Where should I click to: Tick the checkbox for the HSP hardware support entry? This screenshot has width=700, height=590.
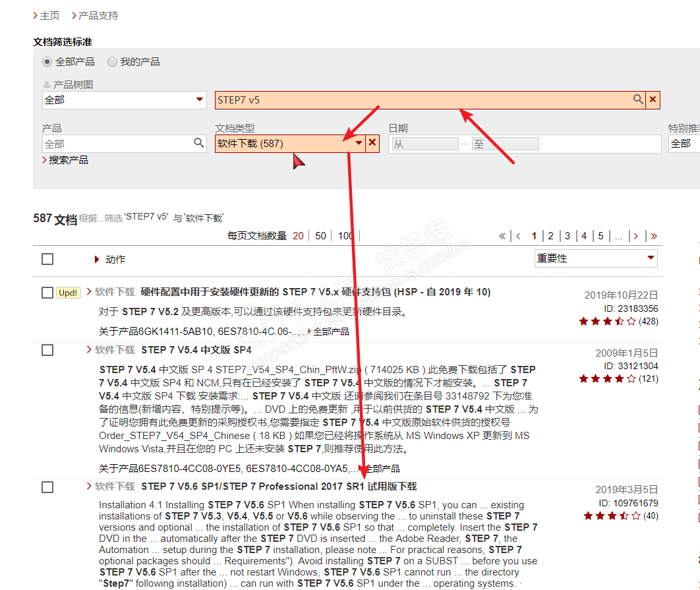[x=47, y=293]
